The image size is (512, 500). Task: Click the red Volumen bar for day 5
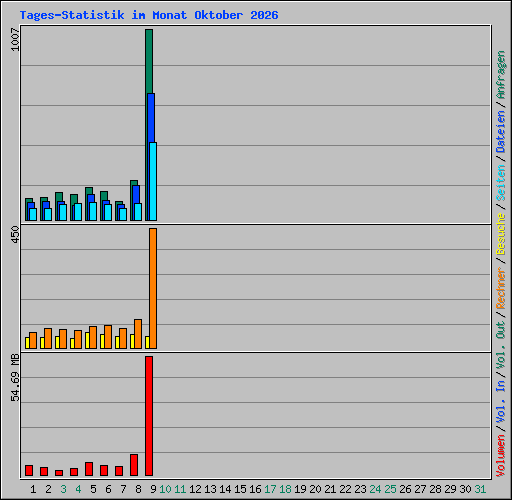click(89, 469)
